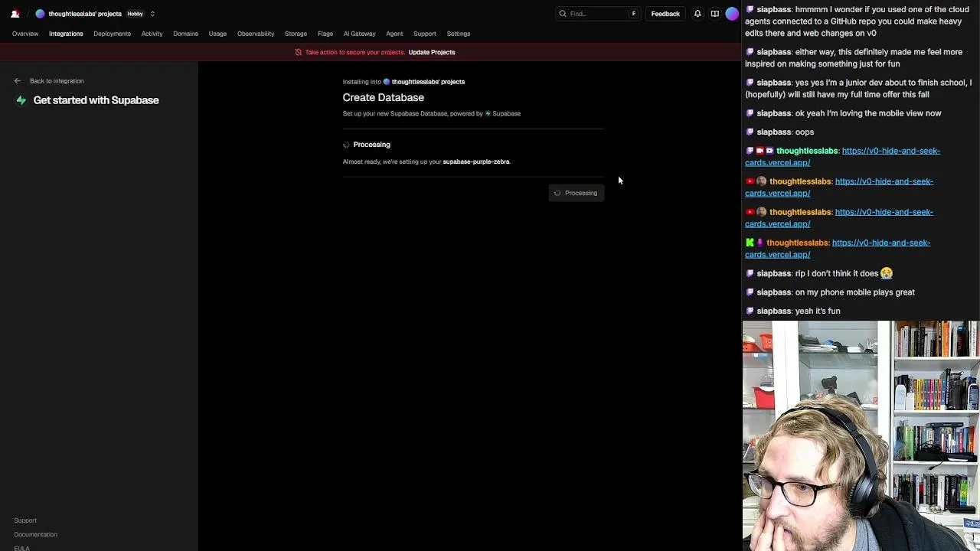Open the EULA link
Viewport: 980px width, 551px height.
coord(21,548)
